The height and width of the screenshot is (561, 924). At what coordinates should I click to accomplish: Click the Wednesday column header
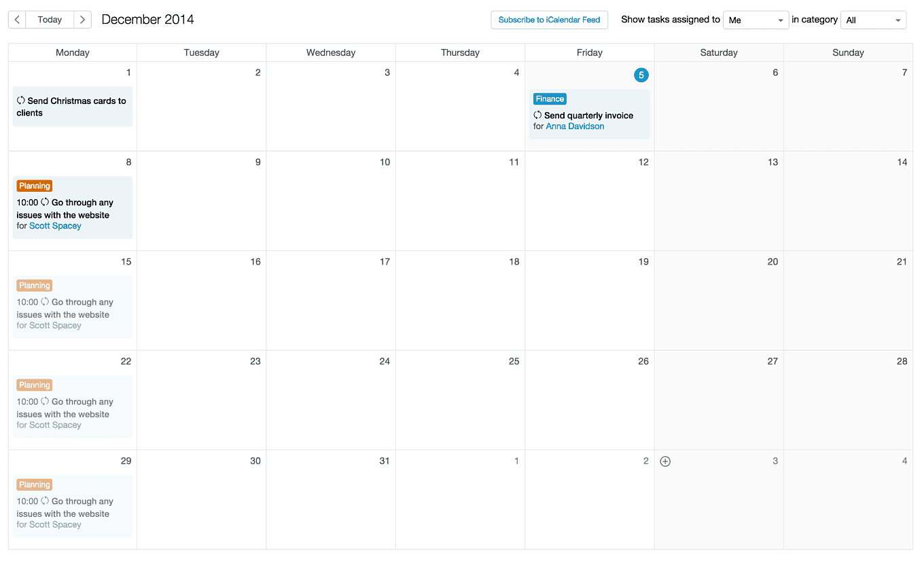(331, 52)
